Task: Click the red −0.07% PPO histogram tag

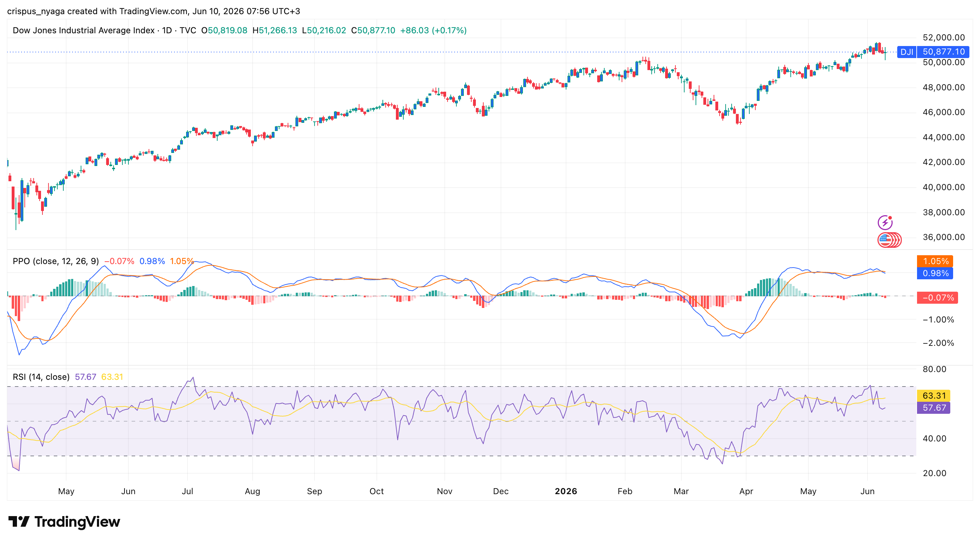Action: pyautogui.click(x=938, y=298)
